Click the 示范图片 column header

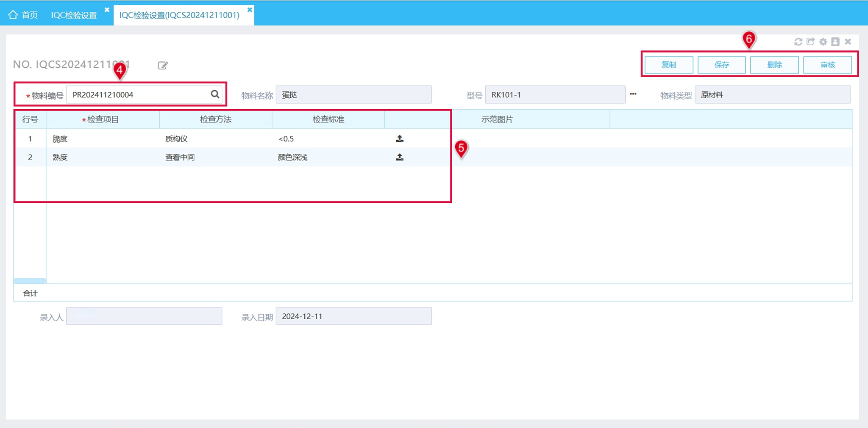click(x=497, y=119)
